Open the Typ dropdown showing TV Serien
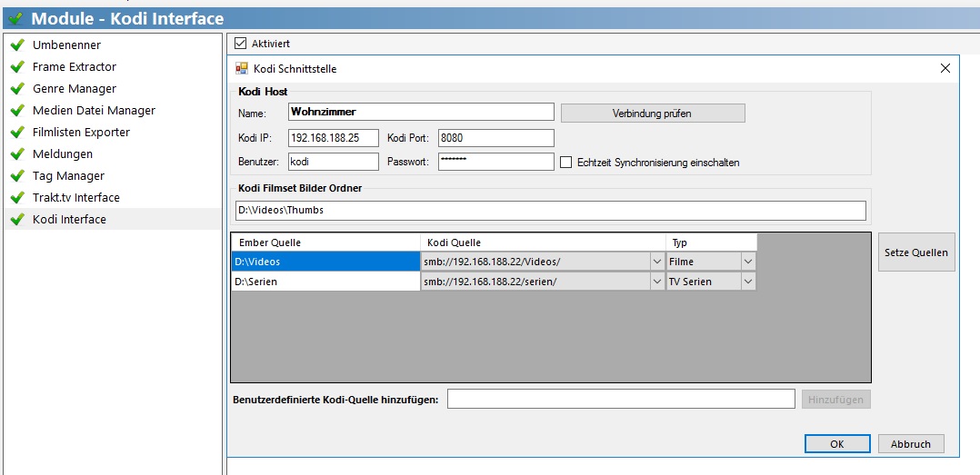This screenshot has width=980, height=475. click(x=748, y=282)
